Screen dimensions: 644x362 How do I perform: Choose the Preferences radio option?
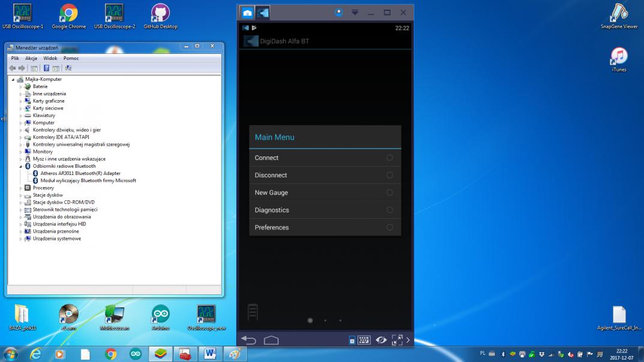coord(390,227)
